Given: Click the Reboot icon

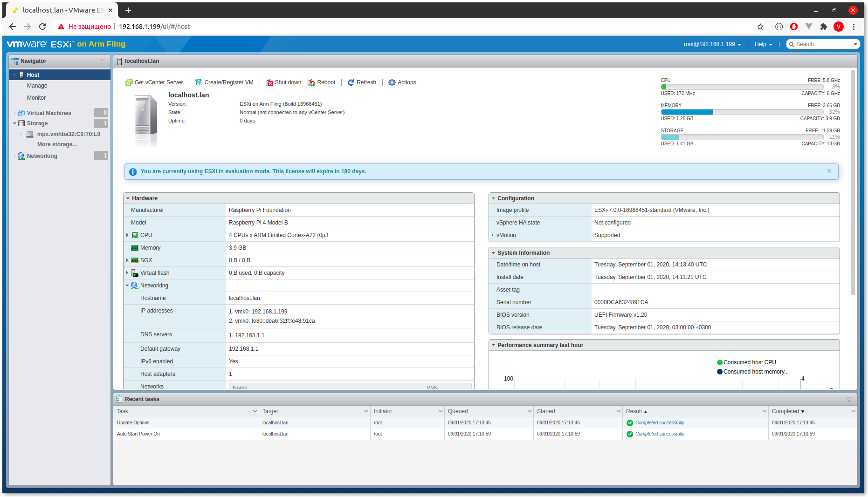Looking at the screenshot, I should point(311,82).
